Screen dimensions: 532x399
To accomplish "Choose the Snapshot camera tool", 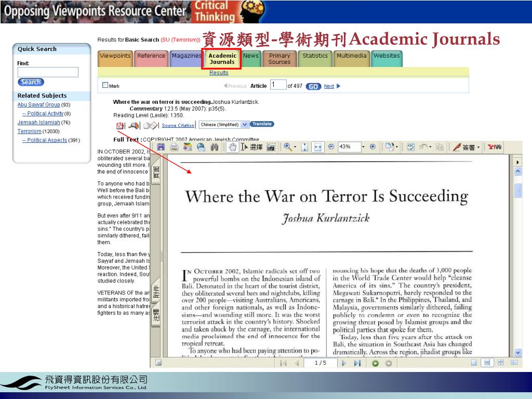I will point(271,147).
